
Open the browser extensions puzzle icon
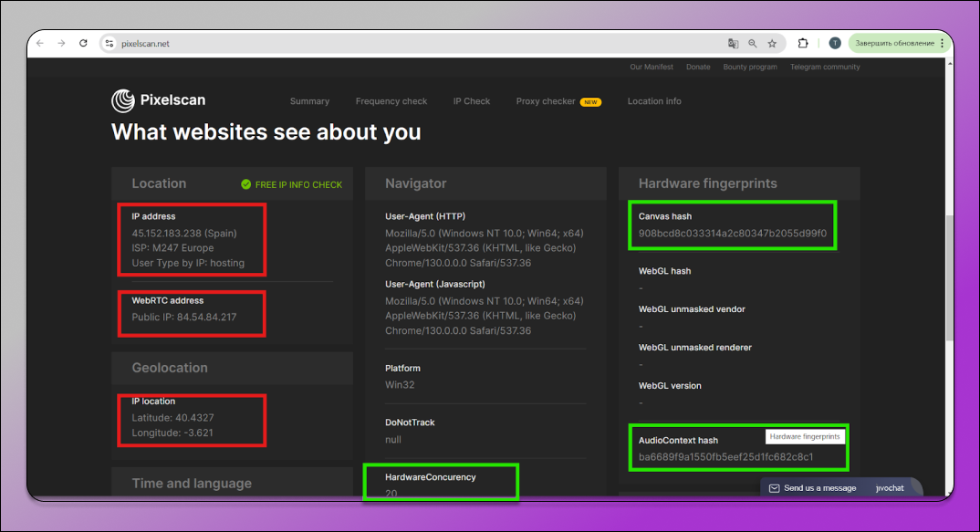(803, 43)
